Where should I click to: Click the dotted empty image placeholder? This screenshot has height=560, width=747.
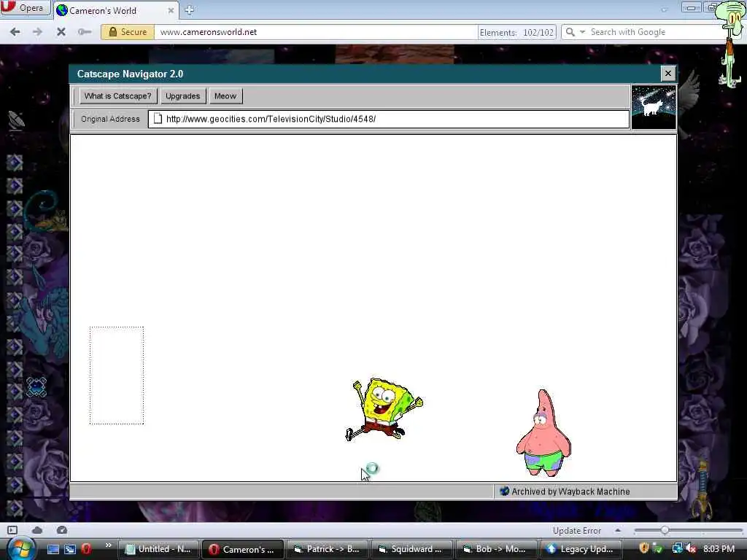[117, 376]
